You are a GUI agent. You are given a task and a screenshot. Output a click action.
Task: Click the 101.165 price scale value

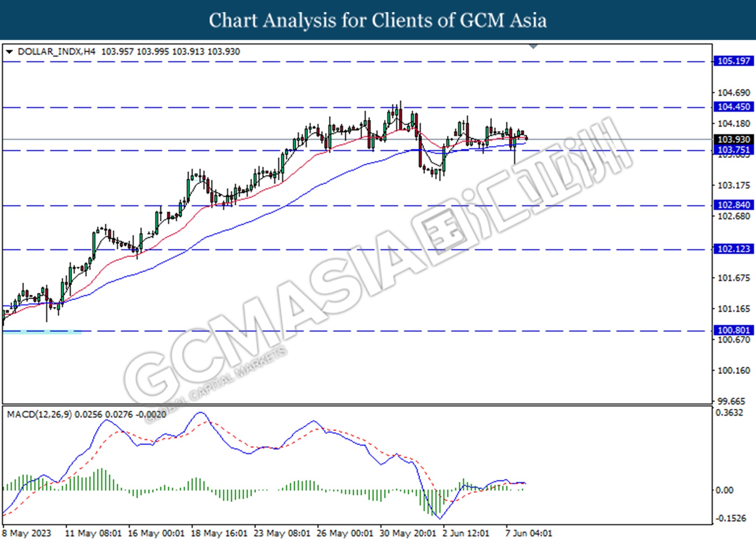(x=734, y=309)
